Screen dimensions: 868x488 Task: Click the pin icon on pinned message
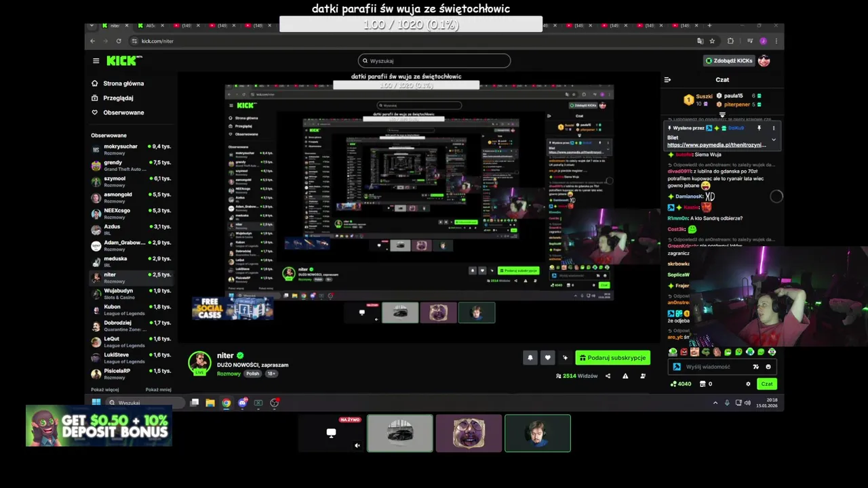pos(759,128)
